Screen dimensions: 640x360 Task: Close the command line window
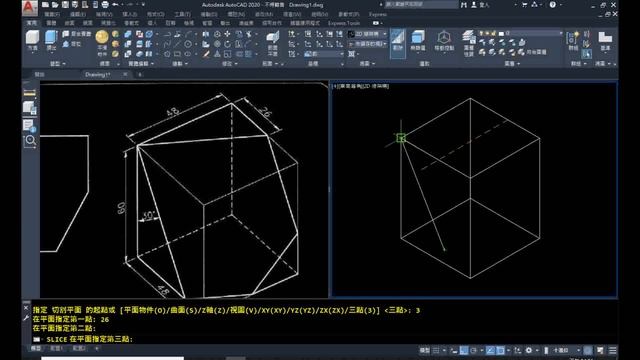26,308
